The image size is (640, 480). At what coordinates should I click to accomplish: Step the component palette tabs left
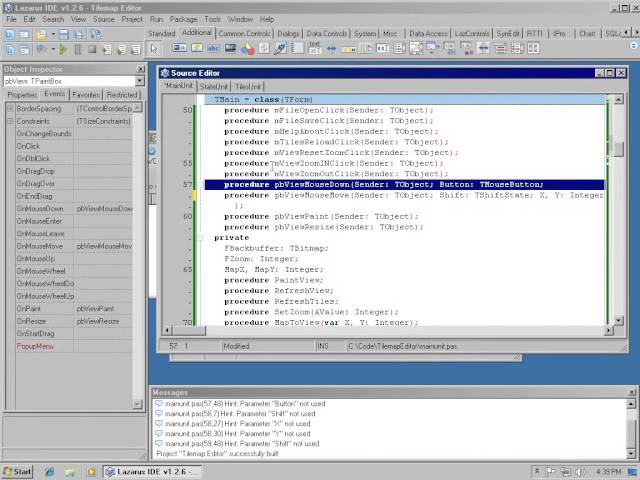click(627, 32)
